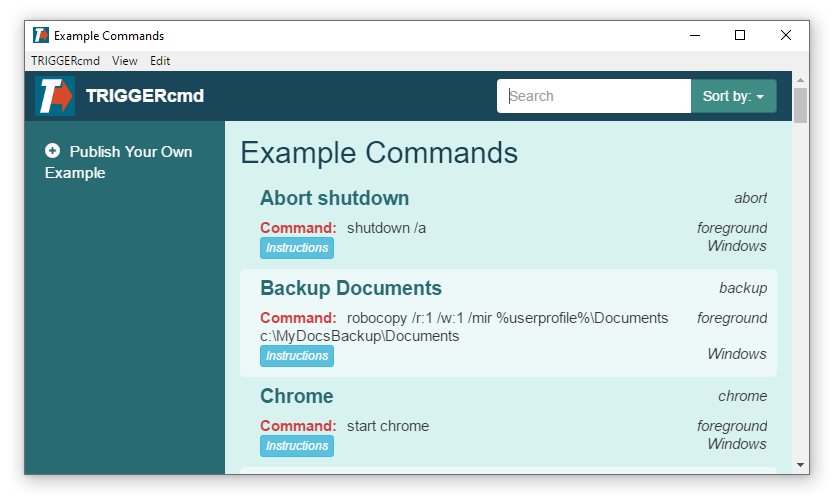Focus the Search input field
This screenshot has width=835, height=500.
tap(594, 96)
